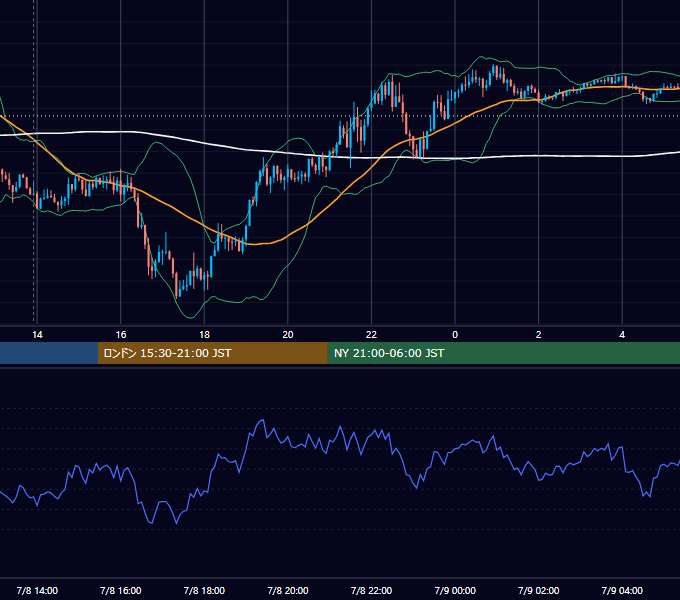Click the 7/9 02:00 time label

[539, 590]
